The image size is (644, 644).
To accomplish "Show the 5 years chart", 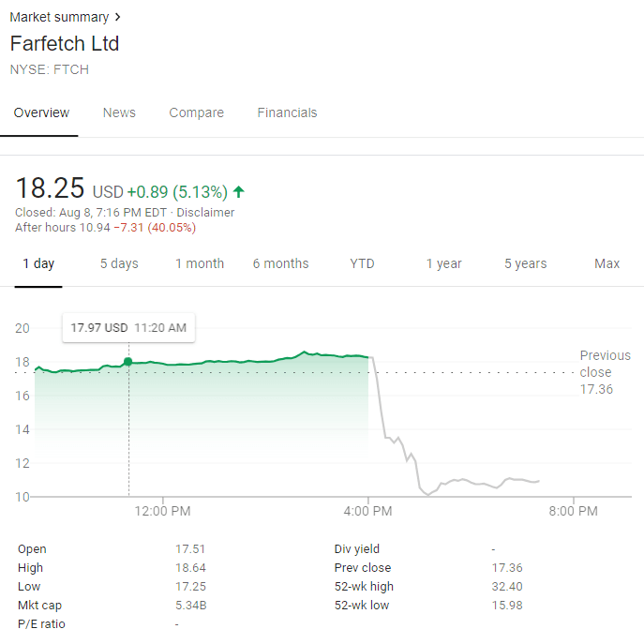I will click(x=525, y=263).
